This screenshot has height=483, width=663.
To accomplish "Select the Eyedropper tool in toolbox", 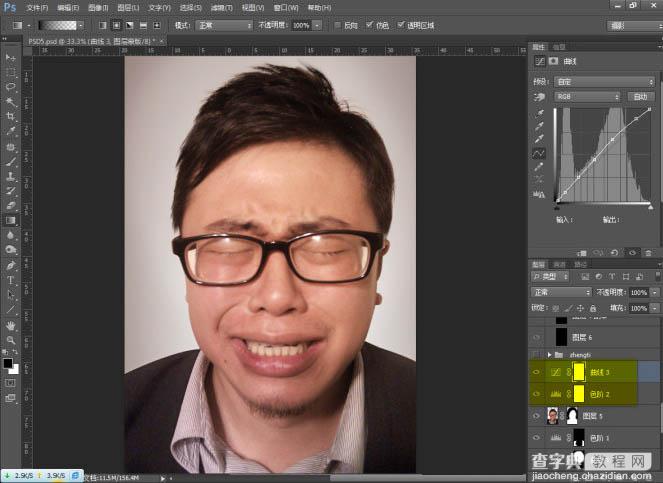I will [x=11, y=131].
